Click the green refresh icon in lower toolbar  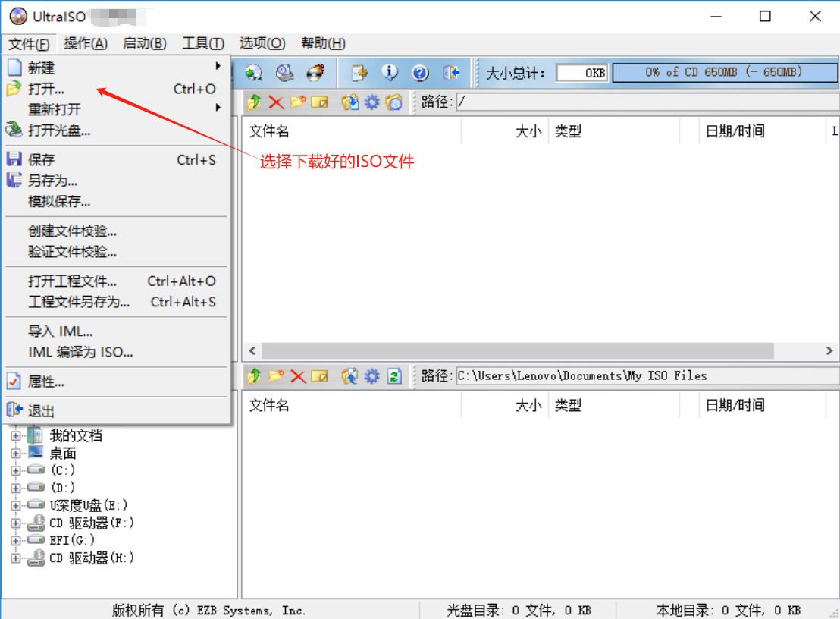point(394,376)
